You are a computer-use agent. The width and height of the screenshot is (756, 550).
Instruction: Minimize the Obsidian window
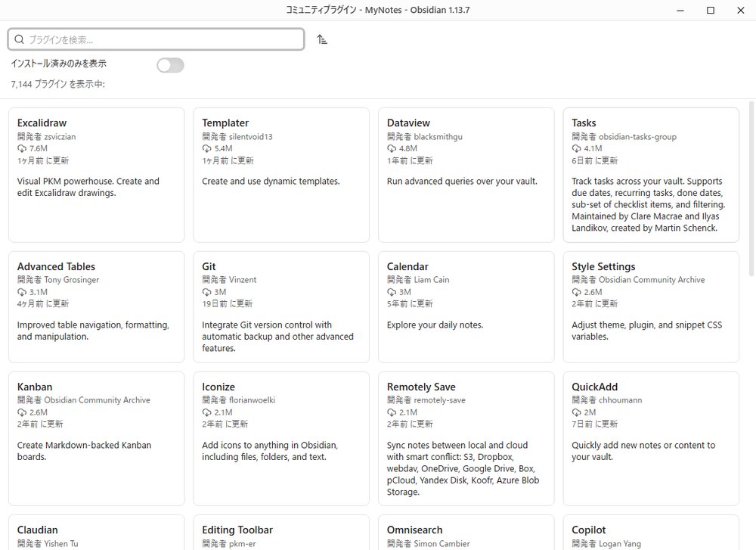click(680, 10)
